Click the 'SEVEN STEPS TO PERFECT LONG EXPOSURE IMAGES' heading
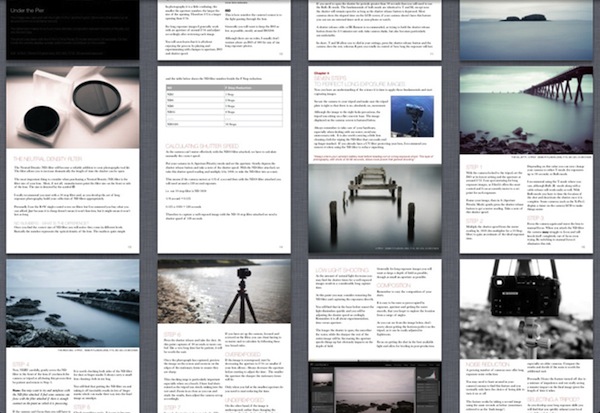This screenshot has height=413, width=600. [359, 81]
